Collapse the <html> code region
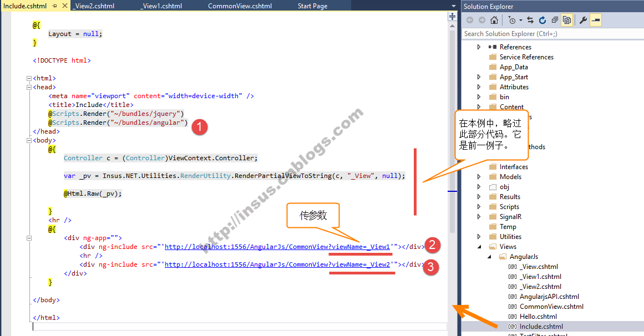 [29, 78]
